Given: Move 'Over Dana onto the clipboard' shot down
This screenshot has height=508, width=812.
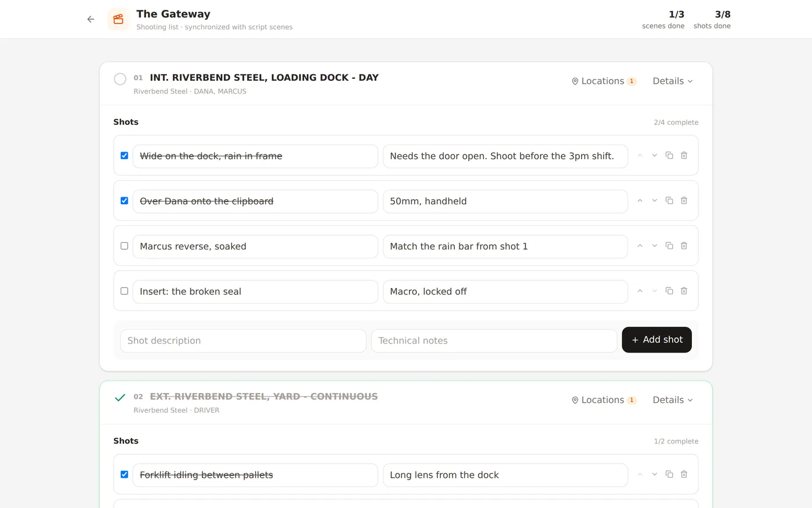Looking at the screenshot, I should pos(654,201).
